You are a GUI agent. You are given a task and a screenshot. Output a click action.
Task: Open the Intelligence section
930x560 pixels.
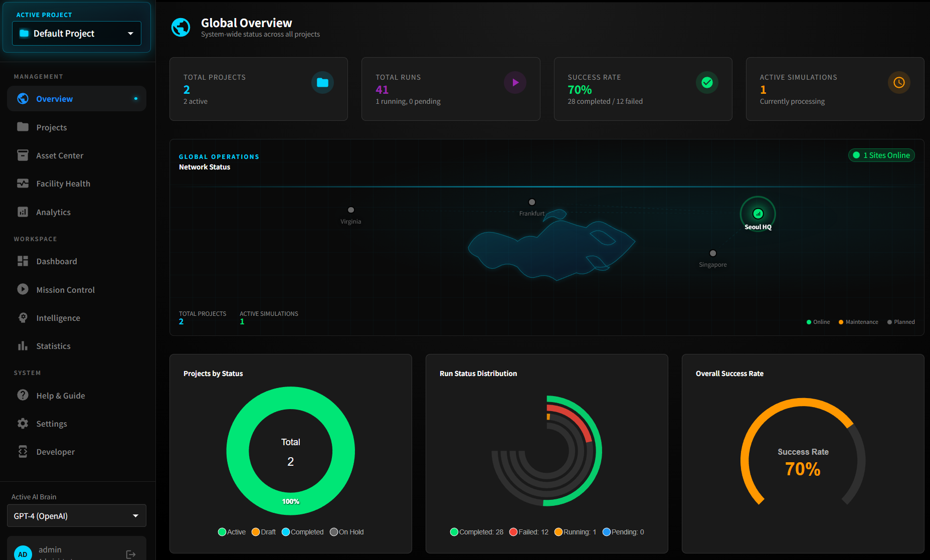click(58, 317)
